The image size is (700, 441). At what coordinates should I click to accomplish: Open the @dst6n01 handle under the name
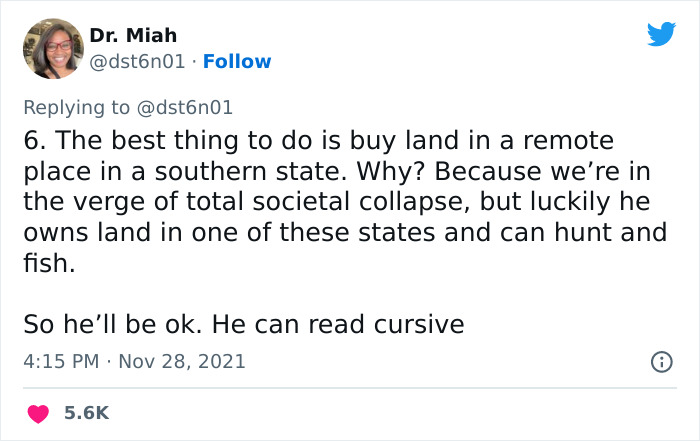[137, 62]
